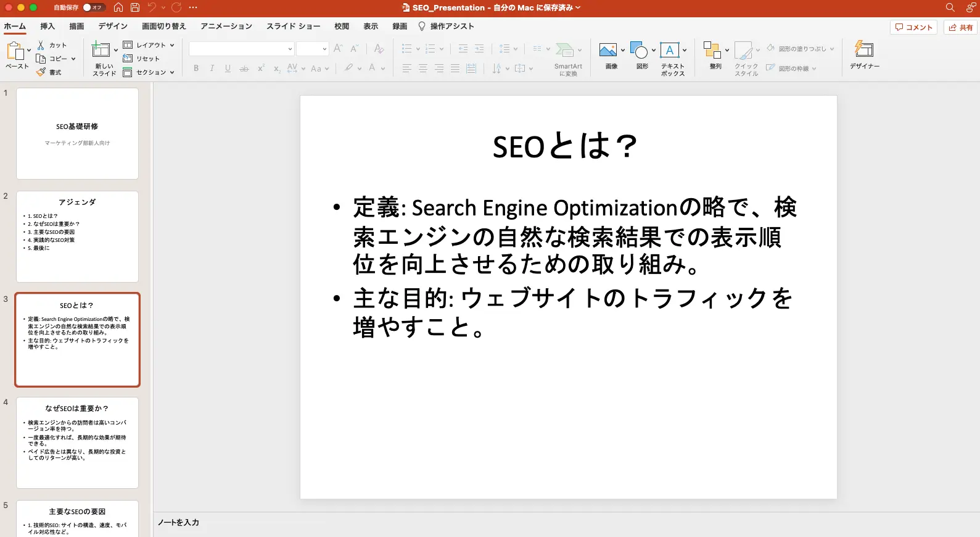Expand Shape Outline (図形の枠線) dropdown

coord(814,69)
